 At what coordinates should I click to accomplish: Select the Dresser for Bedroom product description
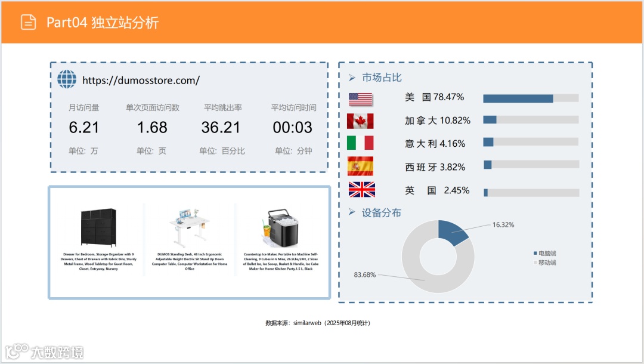(98, 261)
